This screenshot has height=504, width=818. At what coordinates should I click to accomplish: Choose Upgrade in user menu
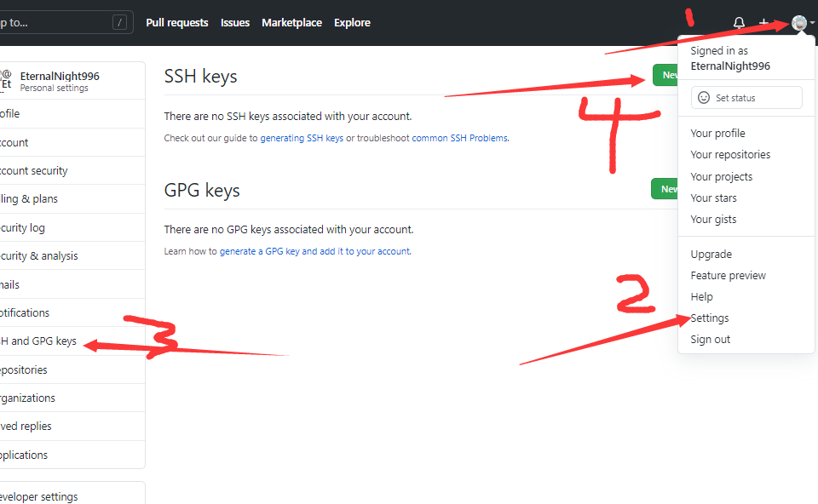(x=711, y=254)
